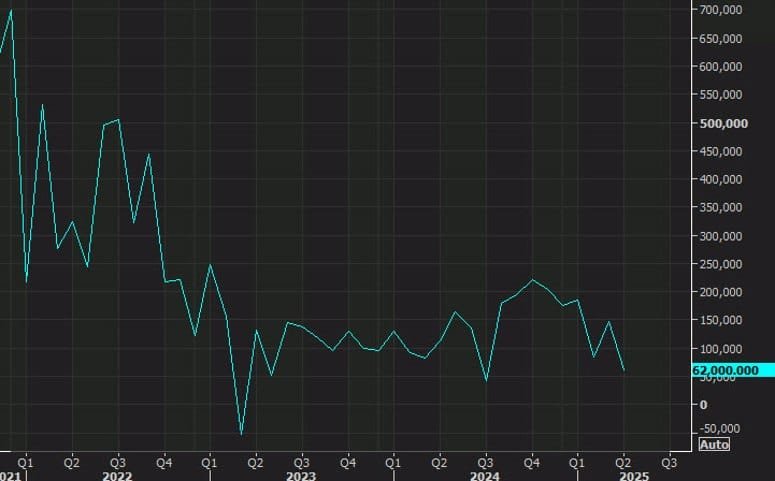Screen dimensions: 775x481
Task: Click the 2025 year label on the time axis
Action: point(634,476)
